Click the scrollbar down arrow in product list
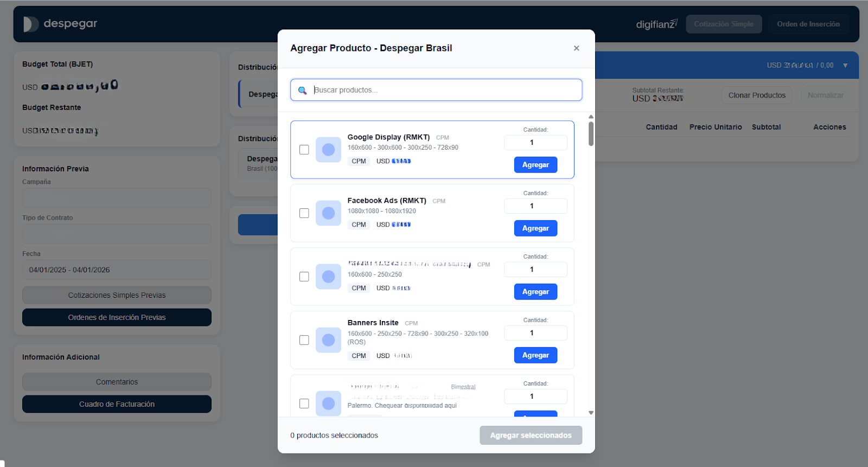 point(591,413)
